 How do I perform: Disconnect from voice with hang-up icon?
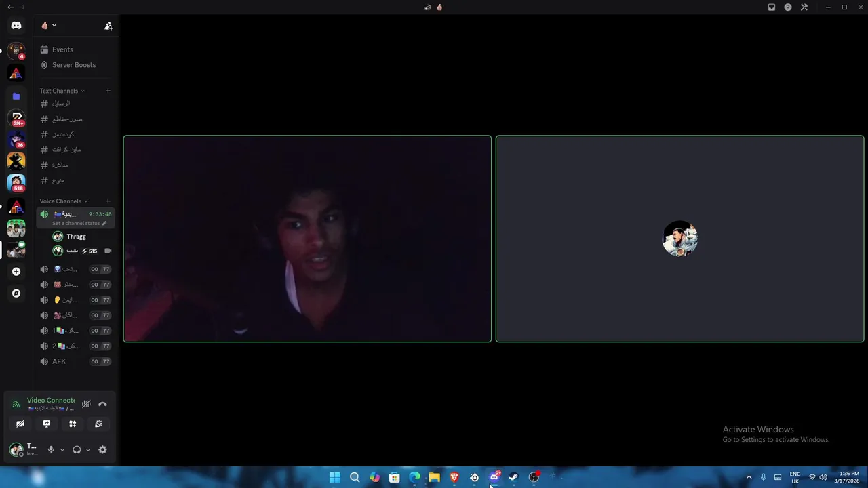[102, 404]
